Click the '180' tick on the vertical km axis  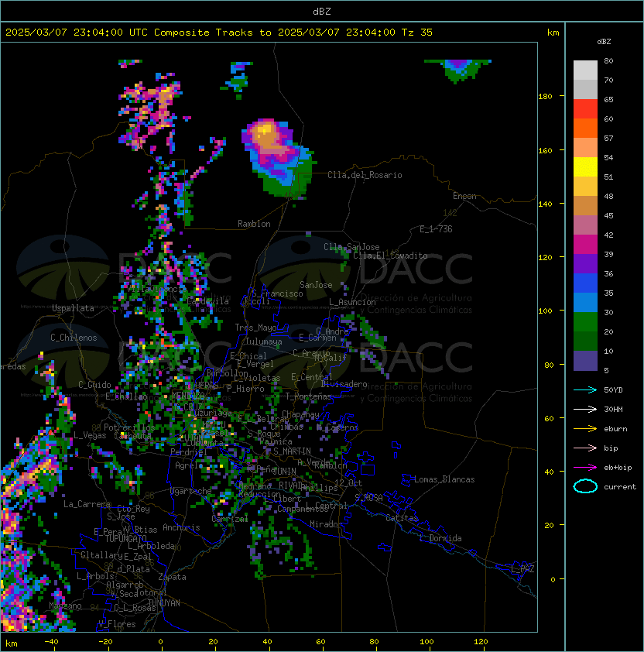545,97
